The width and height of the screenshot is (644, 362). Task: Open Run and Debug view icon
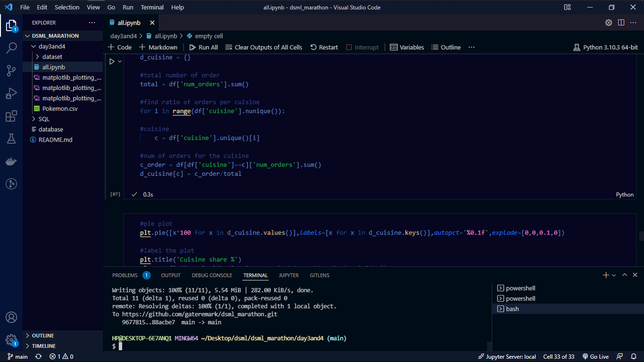click(11, 93)
